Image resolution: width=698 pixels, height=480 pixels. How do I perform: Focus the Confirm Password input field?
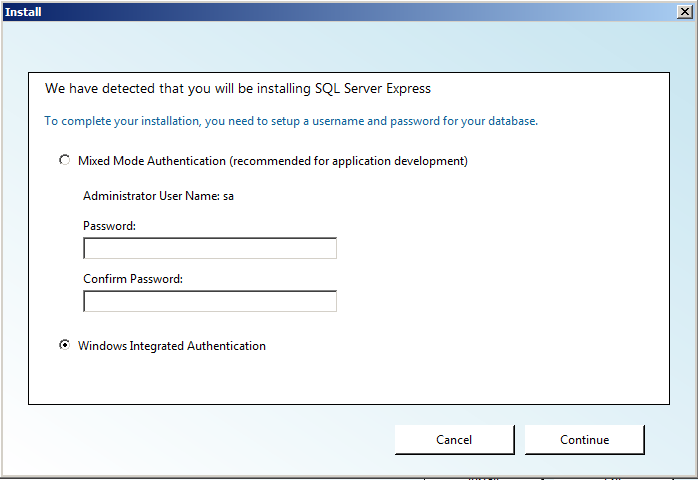coord(210,301)
